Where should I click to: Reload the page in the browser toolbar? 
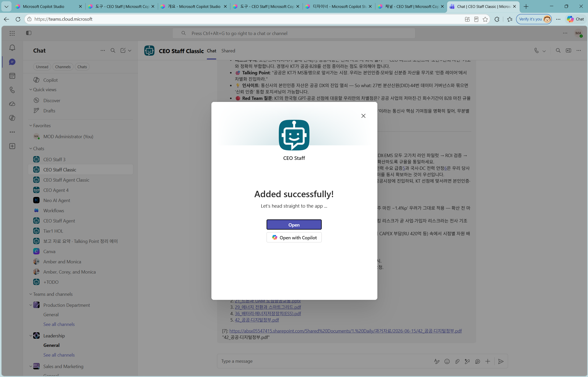pos(18,19)
